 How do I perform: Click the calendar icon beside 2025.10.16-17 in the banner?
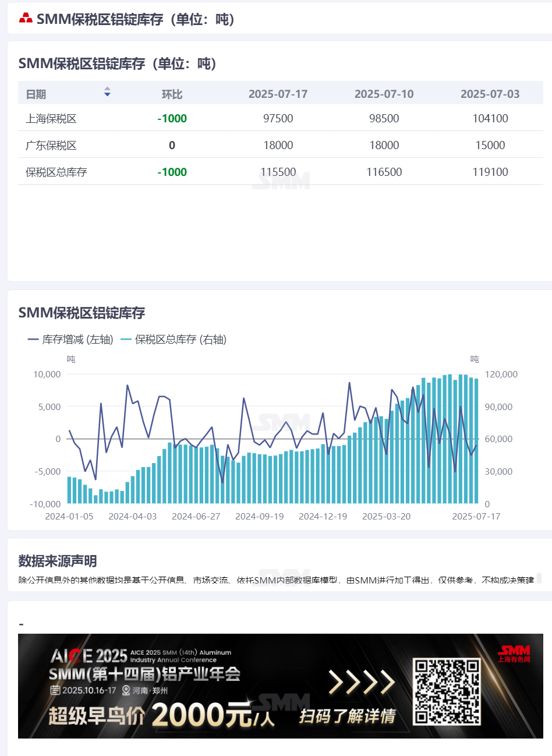[x=55, y=690]
